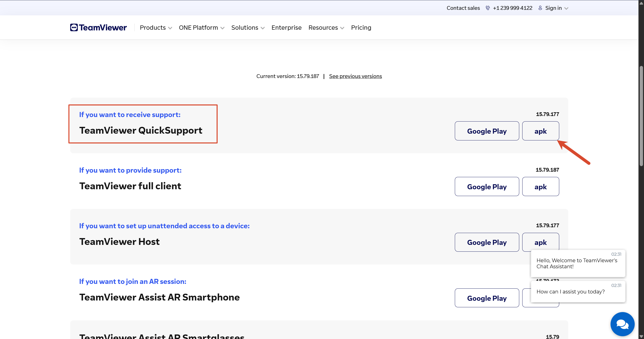Expand the Products menu
The height and width of the screenshot is (339, 644).
(x=156, y=27)
